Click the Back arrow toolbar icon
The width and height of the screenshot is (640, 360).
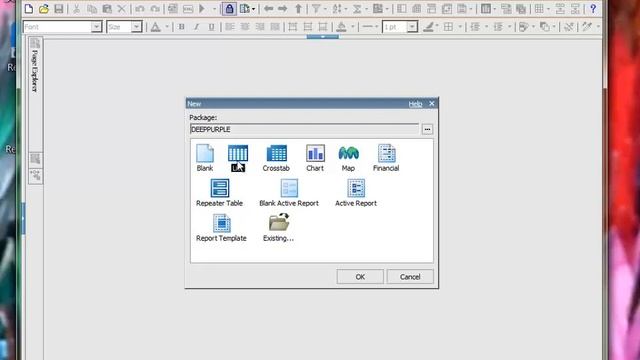point(268,9)
